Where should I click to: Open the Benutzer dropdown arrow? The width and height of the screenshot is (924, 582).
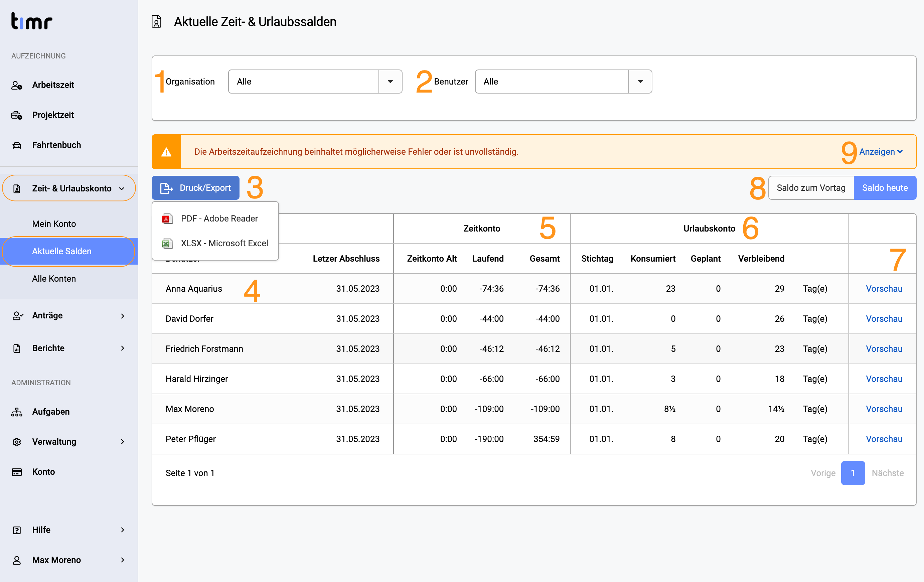[640, 81]
